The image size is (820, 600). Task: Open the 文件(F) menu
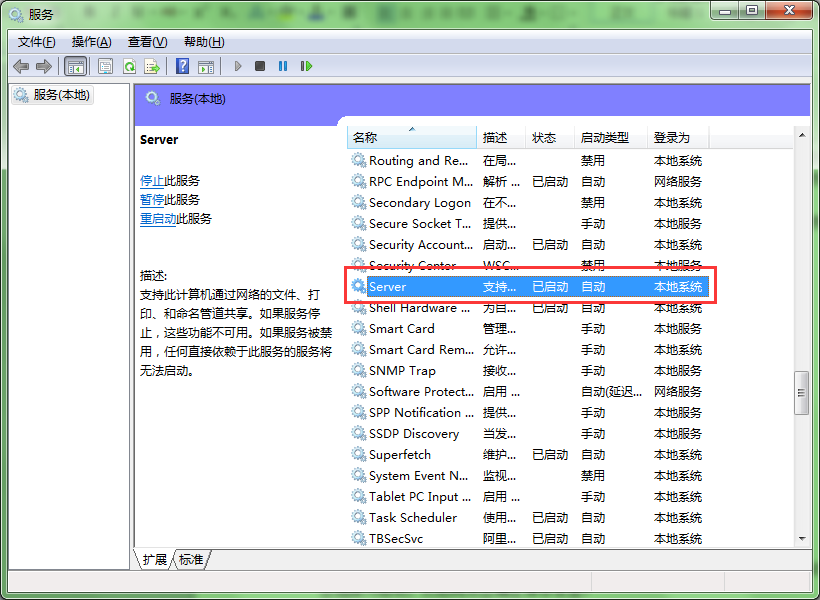(37, 42)
